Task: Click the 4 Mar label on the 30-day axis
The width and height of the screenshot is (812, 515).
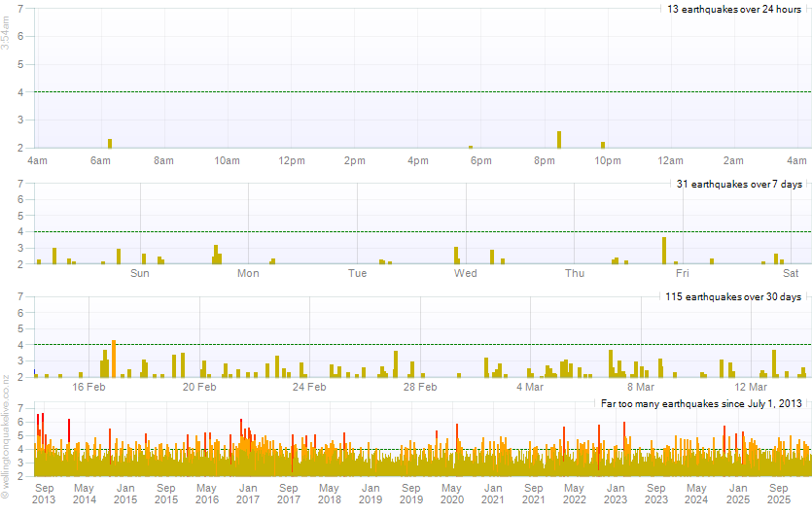Action: 530,387
